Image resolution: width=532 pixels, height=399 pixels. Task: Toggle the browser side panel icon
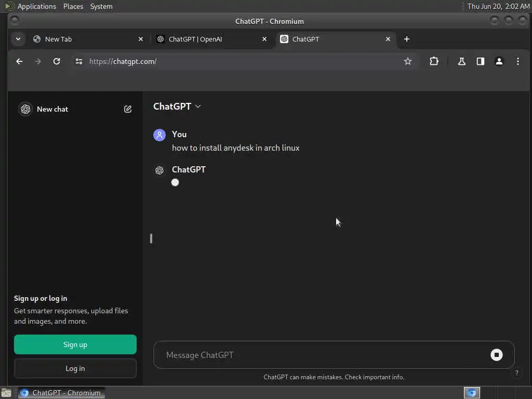[x=481, y=61]
